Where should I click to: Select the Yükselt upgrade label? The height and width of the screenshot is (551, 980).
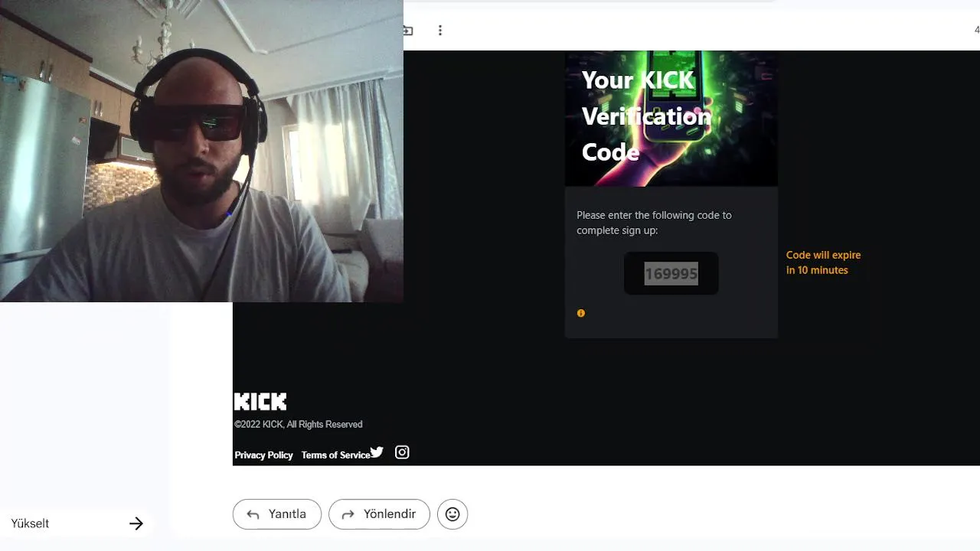tap(30, 523)
